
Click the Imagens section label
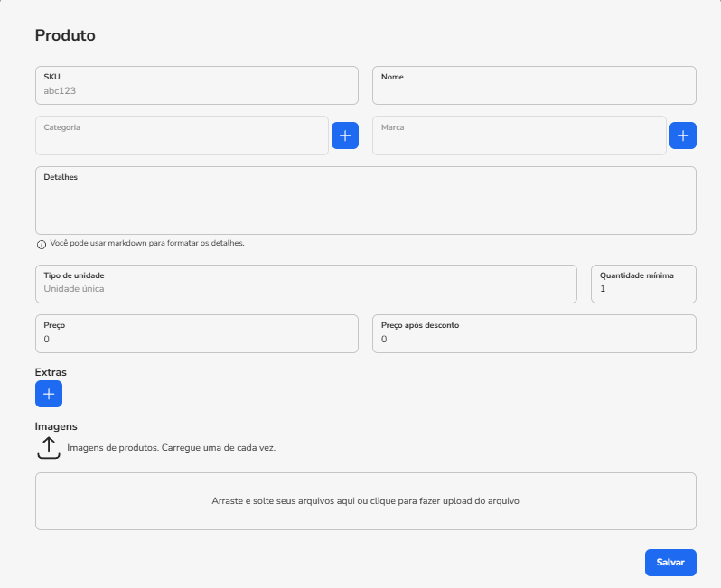tap(56, 426)
